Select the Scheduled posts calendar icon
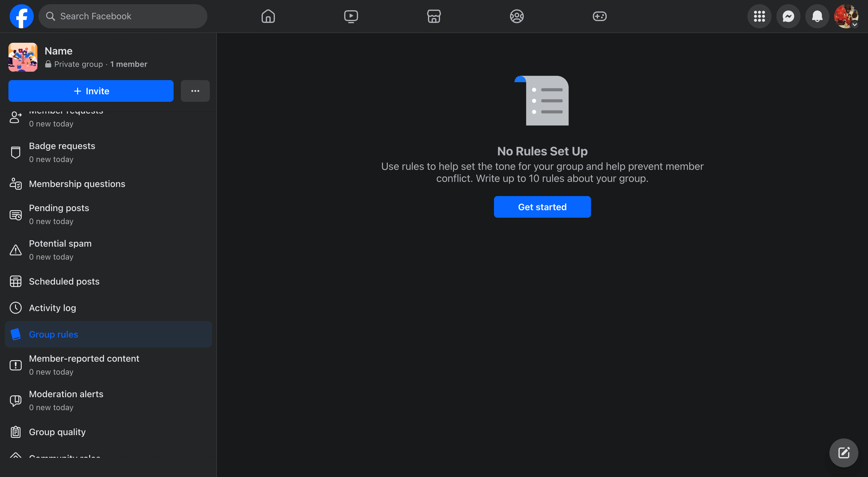 coord(16,281)
